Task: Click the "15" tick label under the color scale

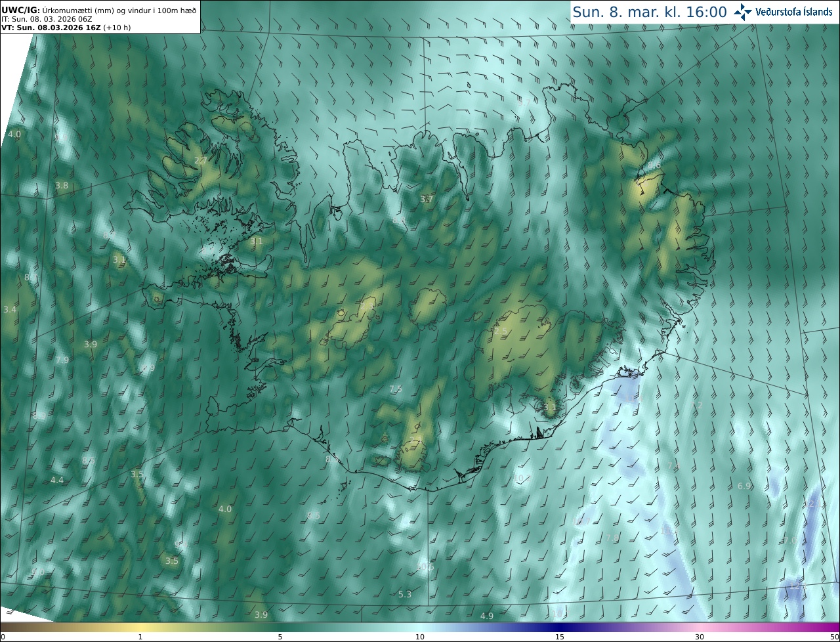Action: pyautogui.click(x=560, y=637)
